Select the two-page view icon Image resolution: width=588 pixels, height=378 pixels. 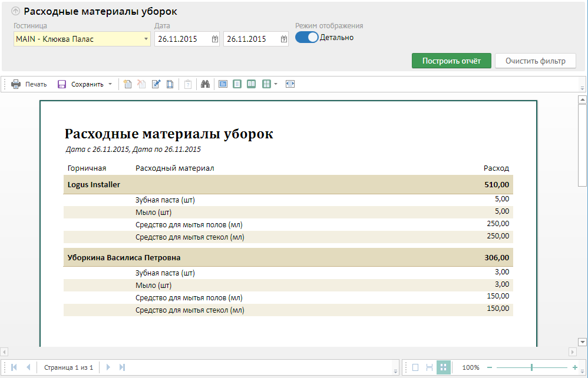click(251, 84)
